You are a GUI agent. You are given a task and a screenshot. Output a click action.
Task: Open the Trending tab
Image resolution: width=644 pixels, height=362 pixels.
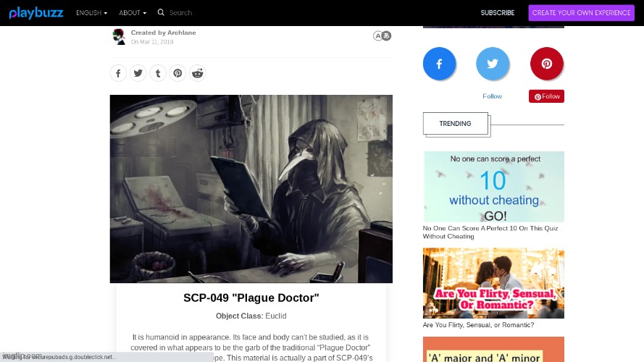click(455, 124)
